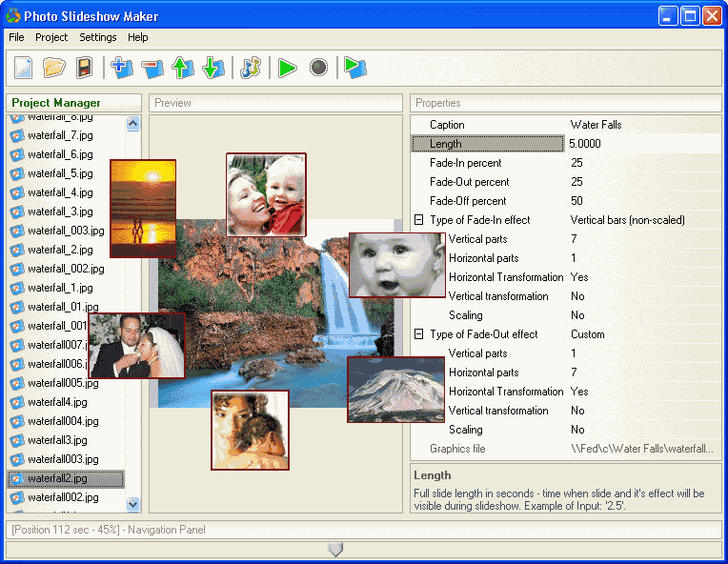The image size is (728, 564).
Task: Select waterfall002.jpg in the list
Action: coord(63,497)
